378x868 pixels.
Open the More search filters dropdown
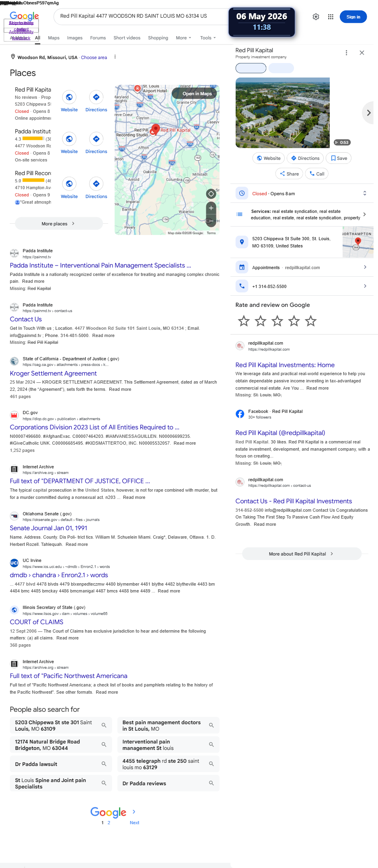click(183, 38)
